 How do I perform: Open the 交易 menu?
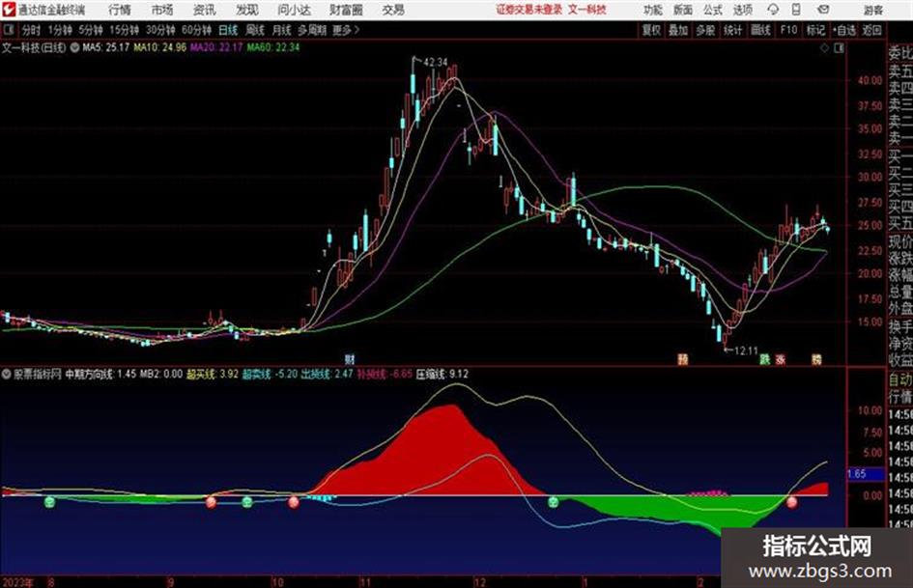[x=393, y=10]
